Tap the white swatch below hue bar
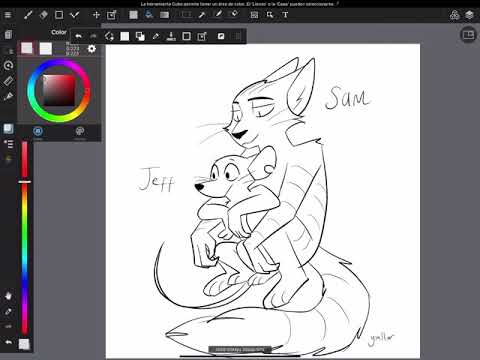The image size is (480, 360). click(x=24, y=344)
